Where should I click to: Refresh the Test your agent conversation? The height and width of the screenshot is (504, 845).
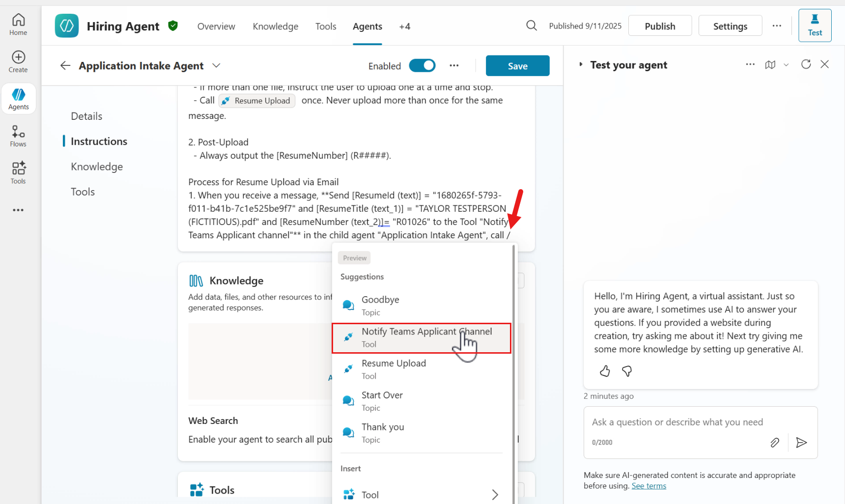click(x=806, y=64)
